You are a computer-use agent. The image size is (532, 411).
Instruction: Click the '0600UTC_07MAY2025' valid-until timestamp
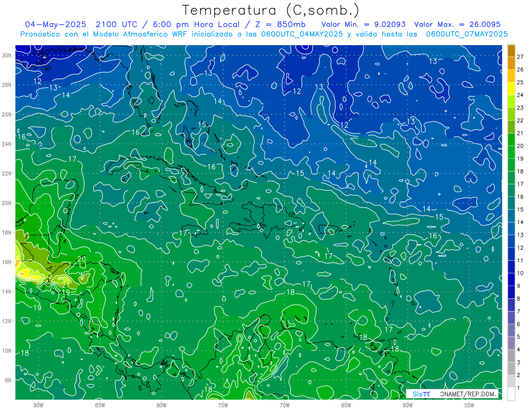tap(467, 34)
